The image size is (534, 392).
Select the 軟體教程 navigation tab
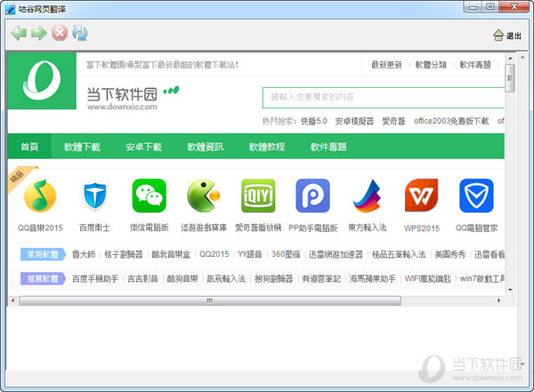[x=267, y=147]
